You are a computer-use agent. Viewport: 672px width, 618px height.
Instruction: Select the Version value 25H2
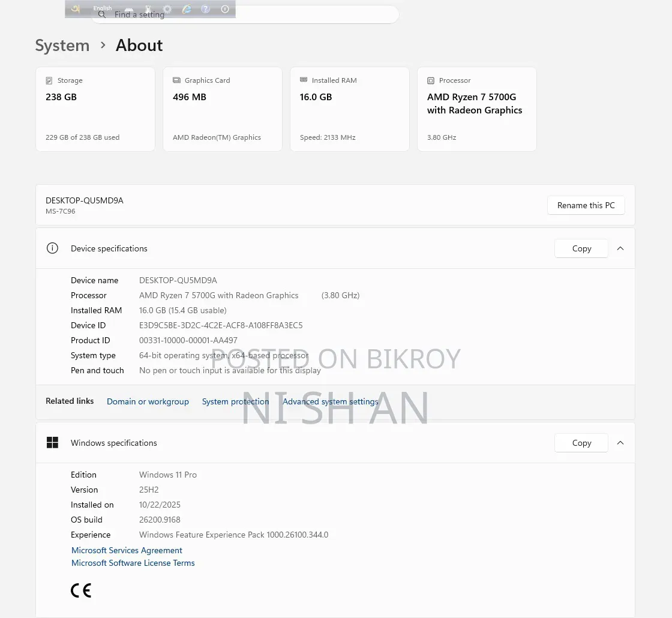149,490
